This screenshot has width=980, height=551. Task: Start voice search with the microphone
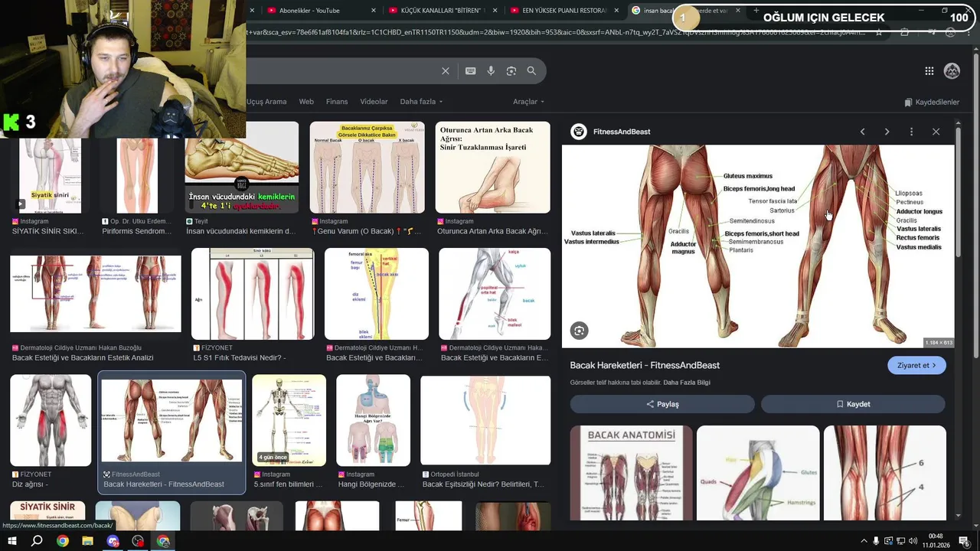pos(491,71)
